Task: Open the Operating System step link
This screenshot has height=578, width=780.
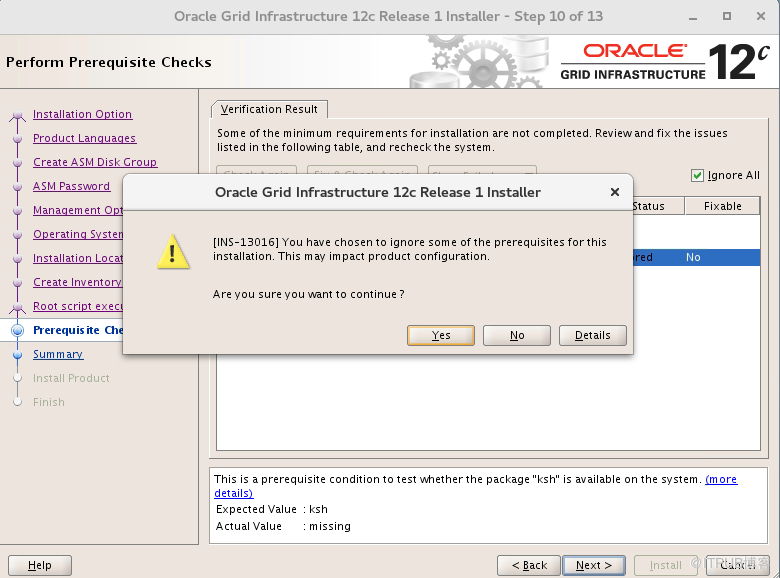Action: [x=78, y=234]
